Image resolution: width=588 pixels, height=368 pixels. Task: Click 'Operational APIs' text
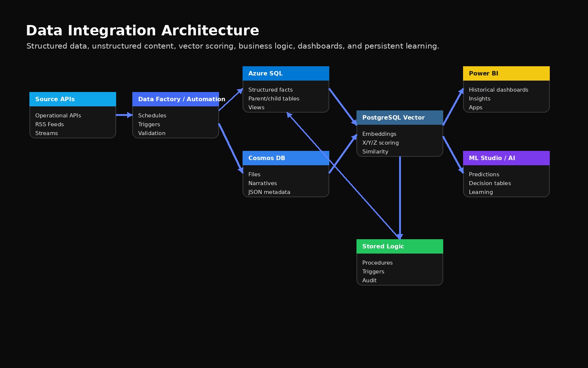pyautogui.click(x=58, y=116)
